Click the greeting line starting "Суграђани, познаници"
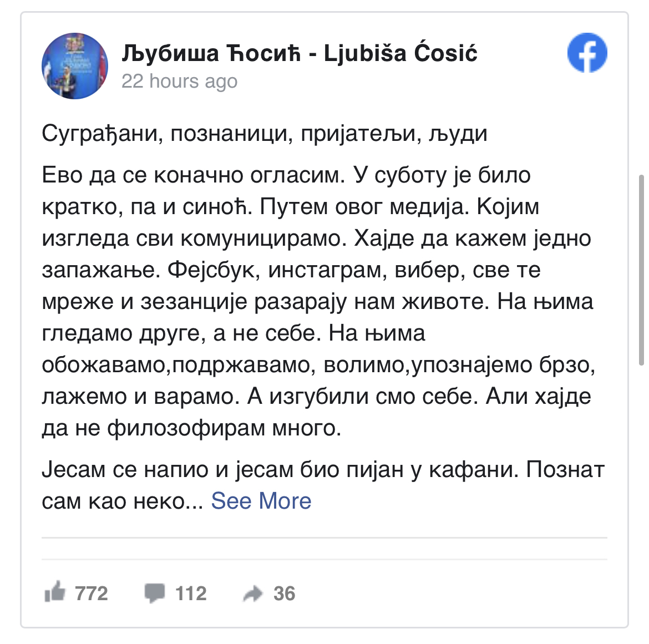Screen dimensions: 649x644 264,134
